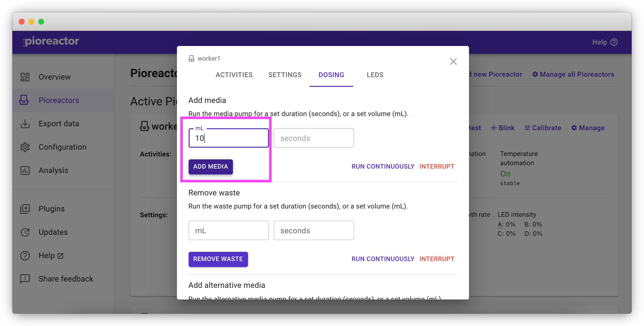
Task: Switch to the LEDs tab
Action: (375, 75)
